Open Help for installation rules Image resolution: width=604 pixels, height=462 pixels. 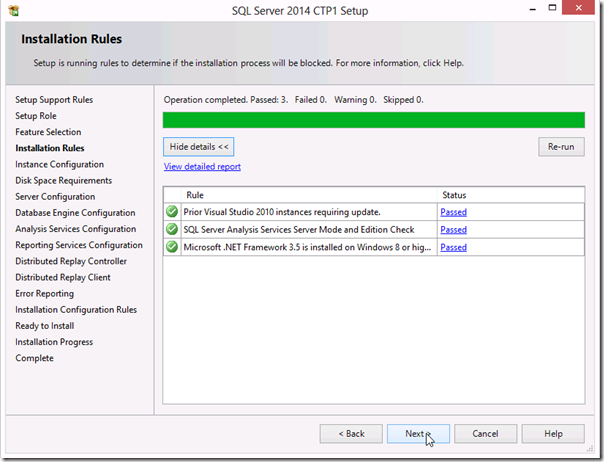(x=553, y=434)
